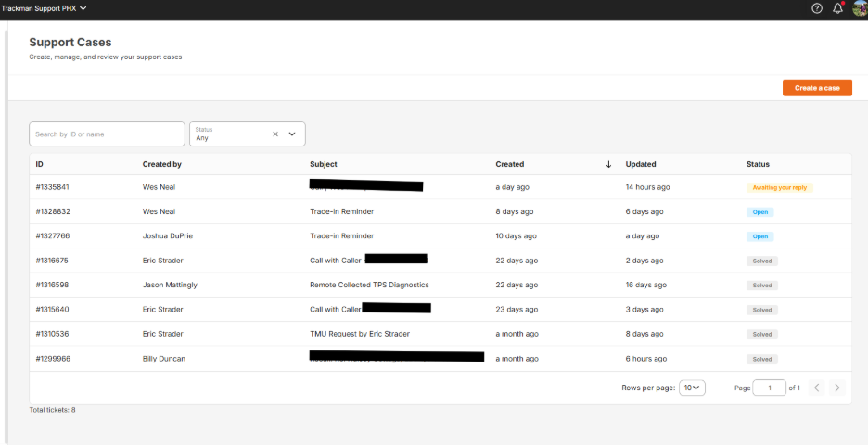
Task: Click the Created column header
Action: pyautogui.click(x=509, y=164)
